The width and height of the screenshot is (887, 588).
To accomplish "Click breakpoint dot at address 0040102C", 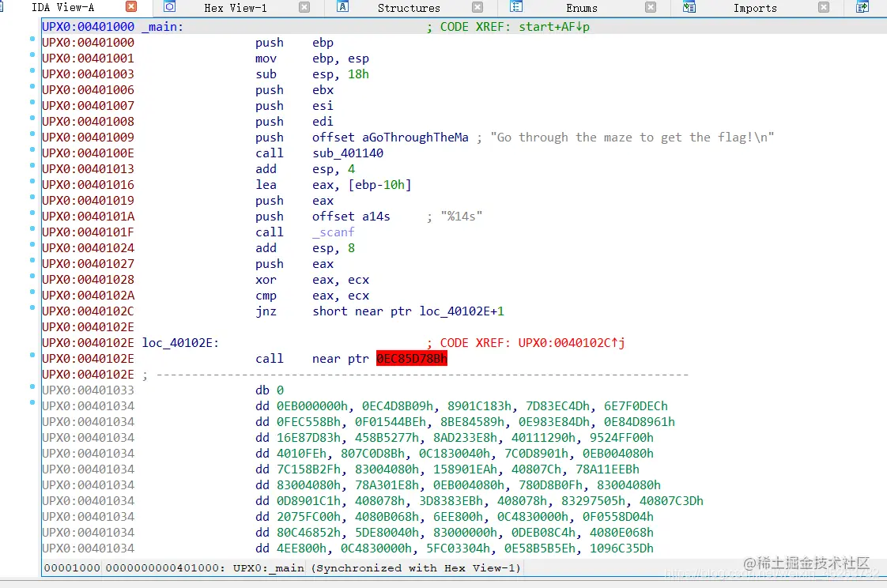I will pos(32,308).
